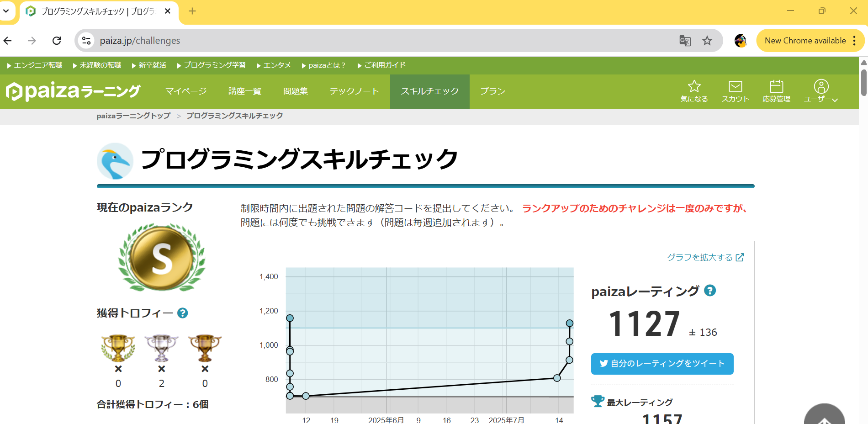Click New Chrome available update button
This screenshot has height=424, width=868.
805,41
